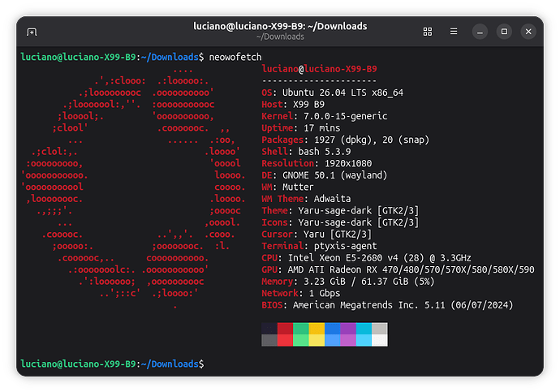Click the dark green palette swatch
The image size is (560, 392).
pos(301,329)
